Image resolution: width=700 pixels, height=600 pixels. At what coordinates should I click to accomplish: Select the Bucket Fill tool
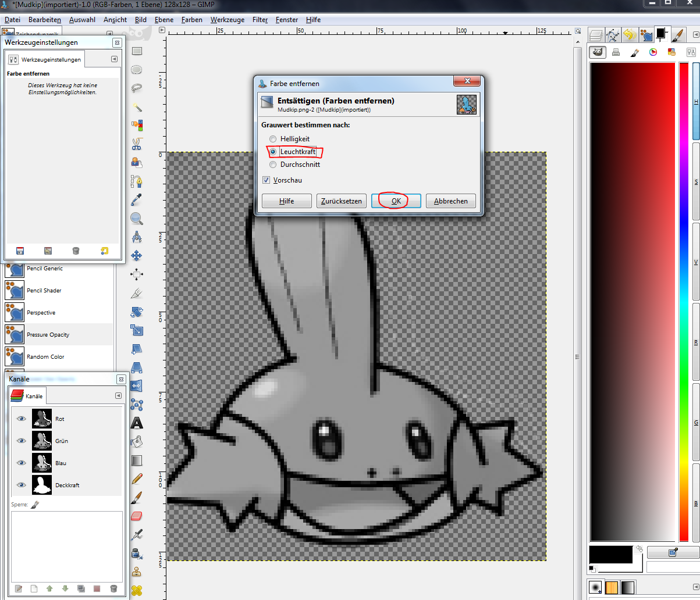pos(137,442)
